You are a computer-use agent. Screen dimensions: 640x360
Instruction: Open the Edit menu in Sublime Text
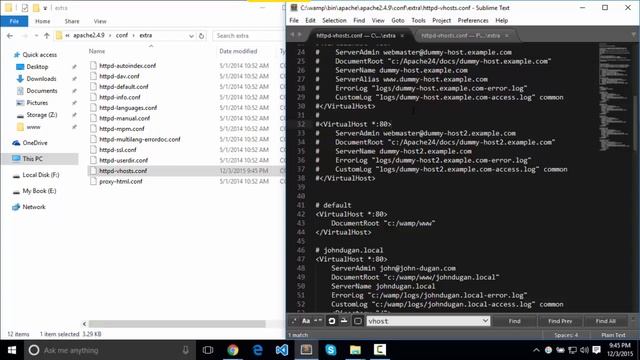(x=310, y=20)
